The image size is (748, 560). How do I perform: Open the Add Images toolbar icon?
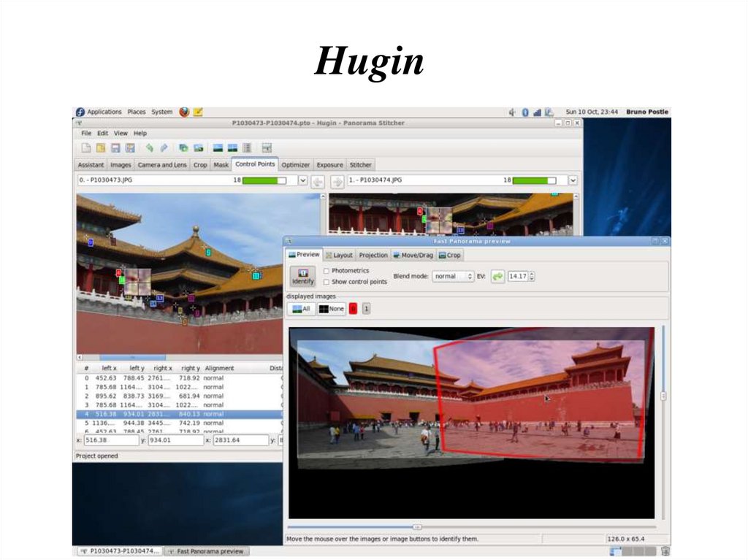coord(183,147)
